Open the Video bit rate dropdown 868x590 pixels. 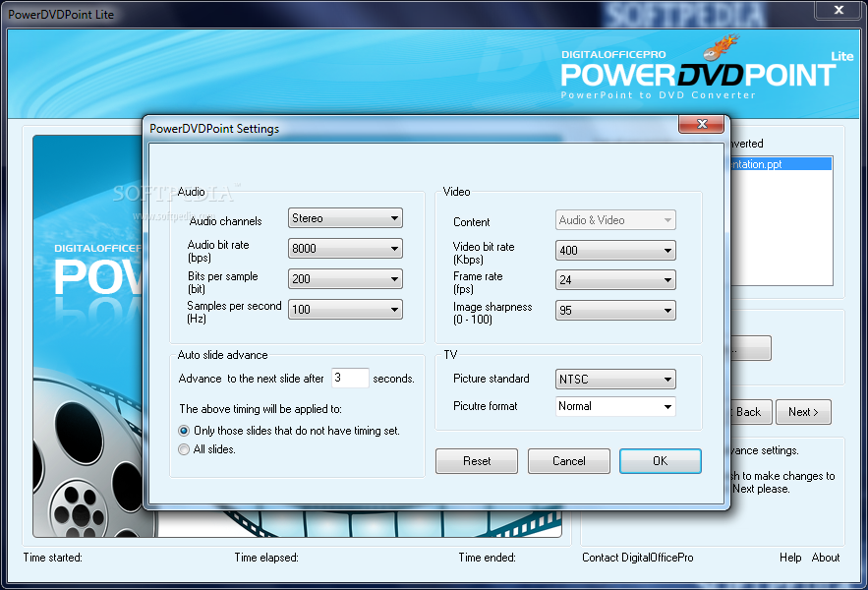tap(615, 251)
